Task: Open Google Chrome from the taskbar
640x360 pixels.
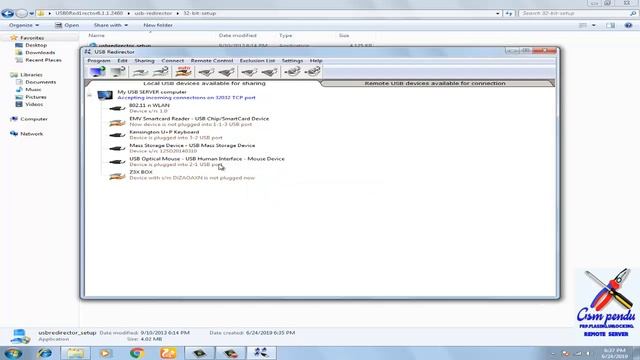Action: pos(137,353)
